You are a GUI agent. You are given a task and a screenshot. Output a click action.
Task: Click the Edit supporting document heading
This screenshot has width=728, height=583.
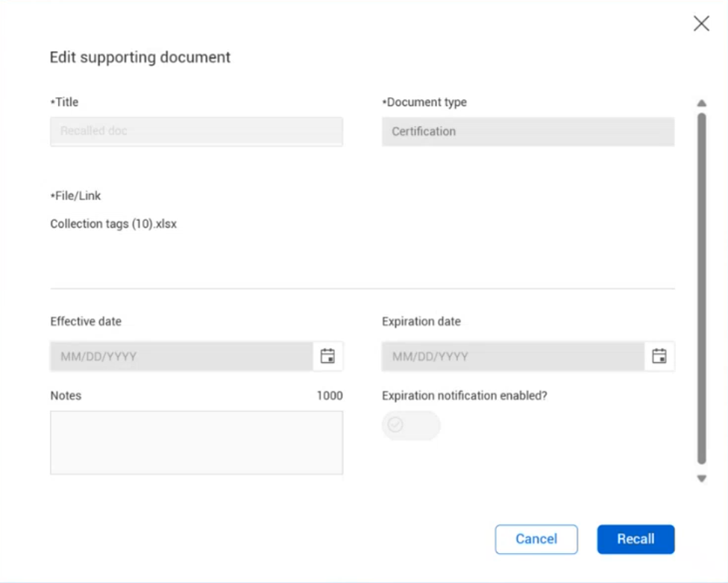click(x=140, y=57)
